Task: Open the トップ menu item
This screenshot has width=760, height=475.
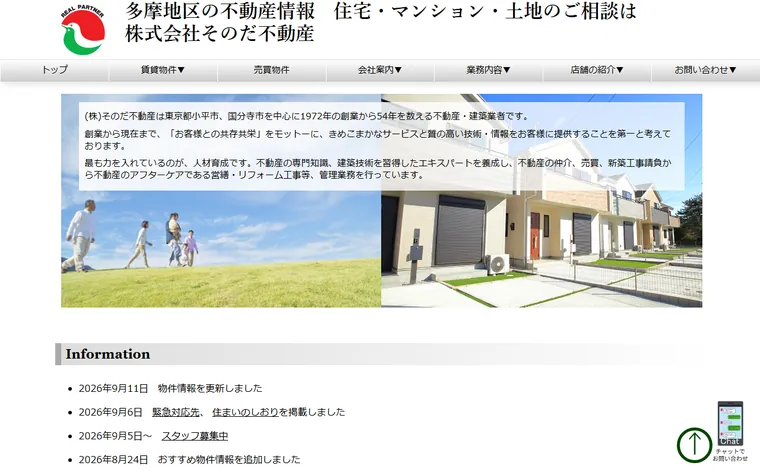Action: (x=54, y=70)
